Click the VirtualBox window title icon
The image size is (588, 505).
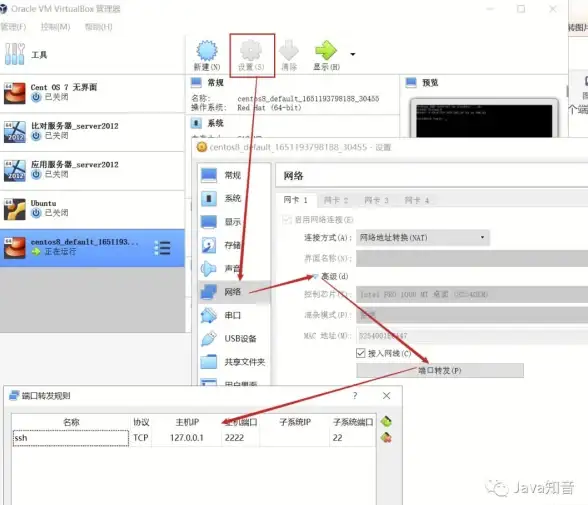point(4,9)
